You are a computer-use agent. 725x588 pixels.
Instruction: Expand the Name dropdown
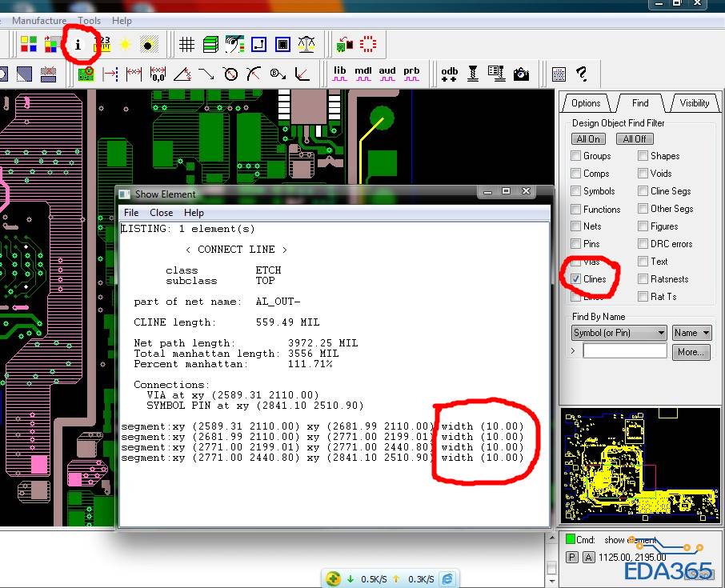[691, 333]
